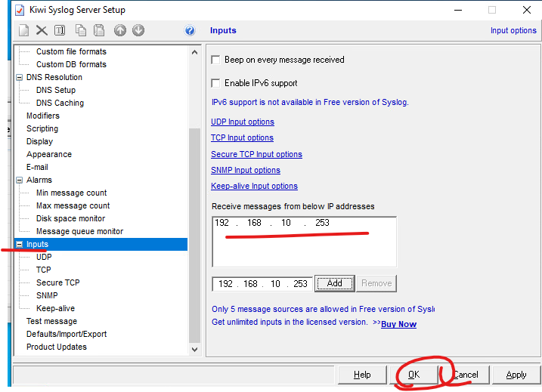
Task: Click the Apply button
Action: click(x=516, y=375)
